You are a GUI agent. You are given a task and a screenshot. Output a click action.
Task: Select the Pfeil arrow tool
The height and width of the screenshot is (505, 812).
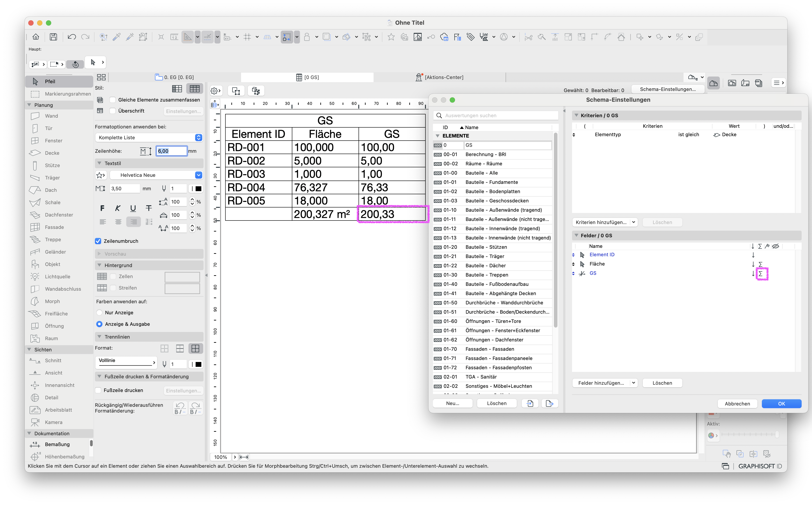59,81
